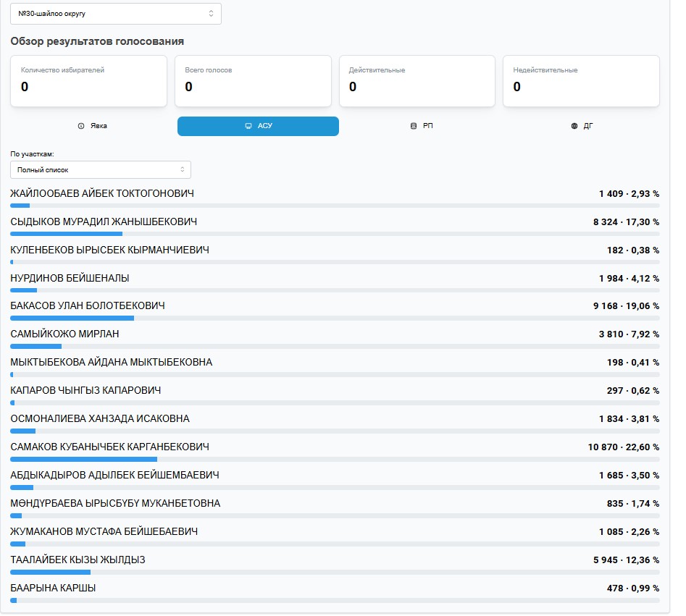Click the progress bar under БАКАСОВ УЛАН
The image size is (686, 616).
pyautogui.click(x=335, y=318)
